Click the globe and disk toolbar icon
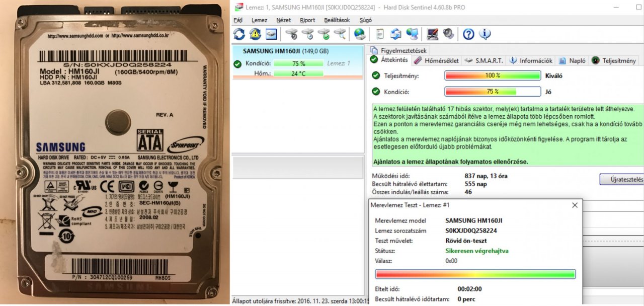 (360, 34)
